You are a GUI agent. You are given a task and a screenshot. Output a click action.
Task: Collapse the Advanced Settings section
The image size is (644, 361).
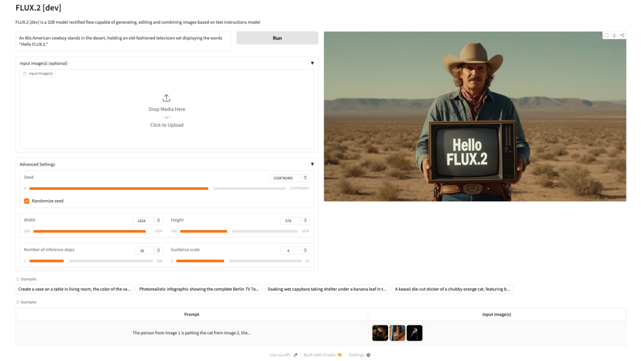(312, 164)
